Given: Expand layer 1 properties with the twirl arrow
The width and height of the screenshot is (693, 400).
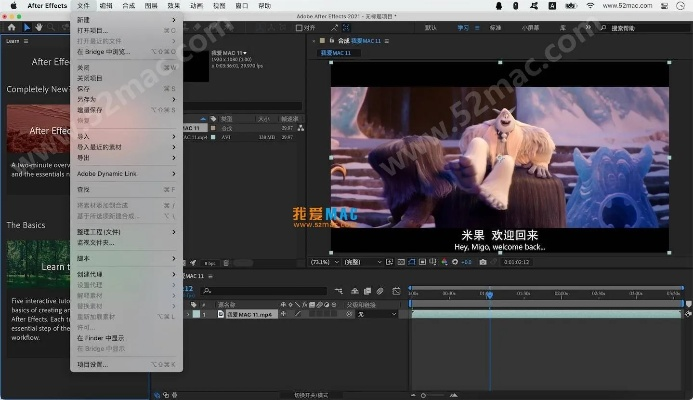Looking at the screenshot, I should 188,314.
